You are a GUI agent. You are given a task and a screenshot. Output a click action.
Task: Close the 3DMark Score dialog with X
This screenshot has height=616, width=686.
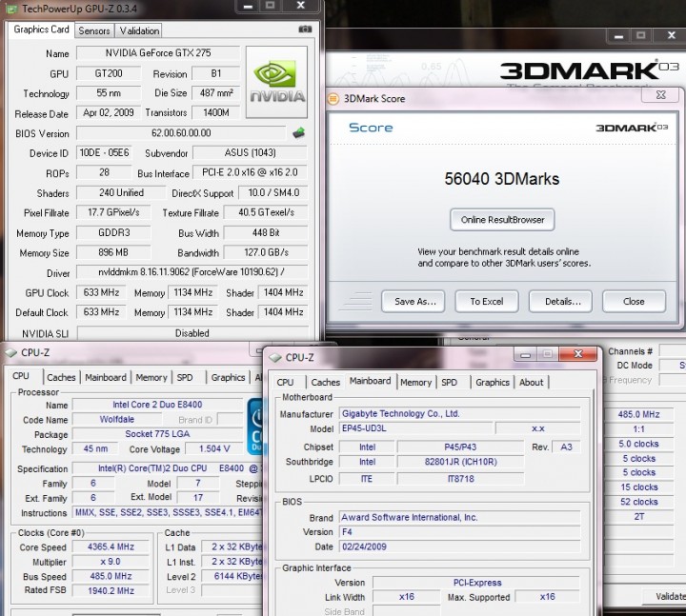pyautogui.click(x=661, y=95)
